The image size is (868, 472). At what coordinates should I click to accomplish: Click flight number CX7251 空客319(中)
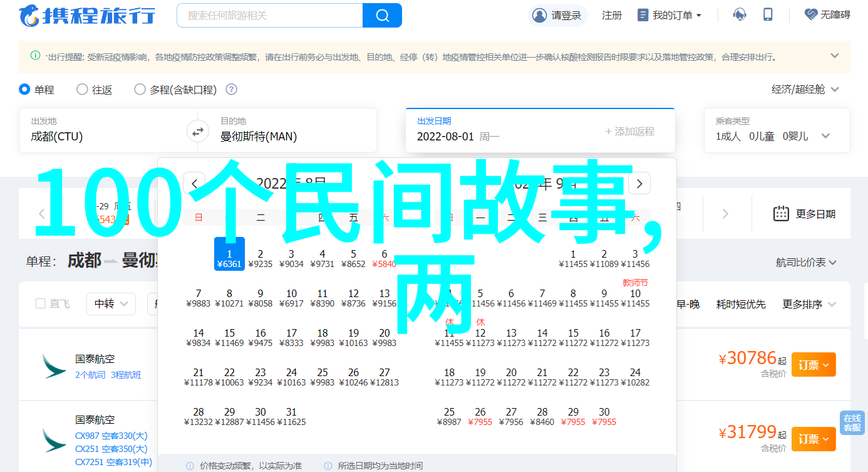(114, 462)
